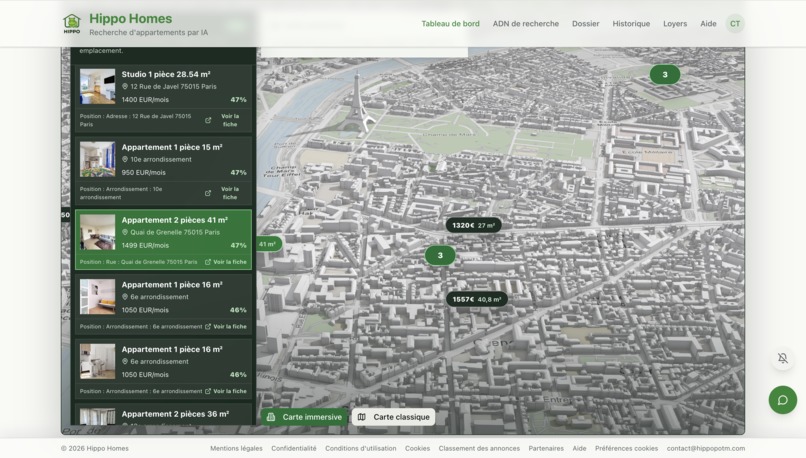Click thumbnail of first 6e arrondissement apartment
This screenshot has width=806, height=458.
coord(98,297)
